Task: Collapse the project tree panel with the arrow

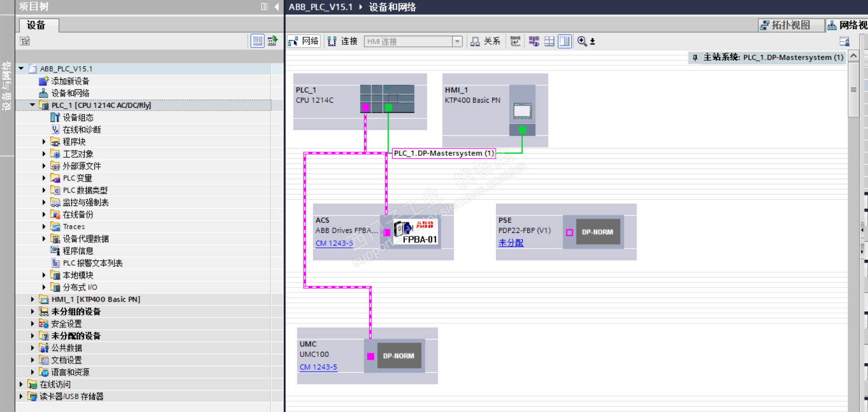Action: 277,7
